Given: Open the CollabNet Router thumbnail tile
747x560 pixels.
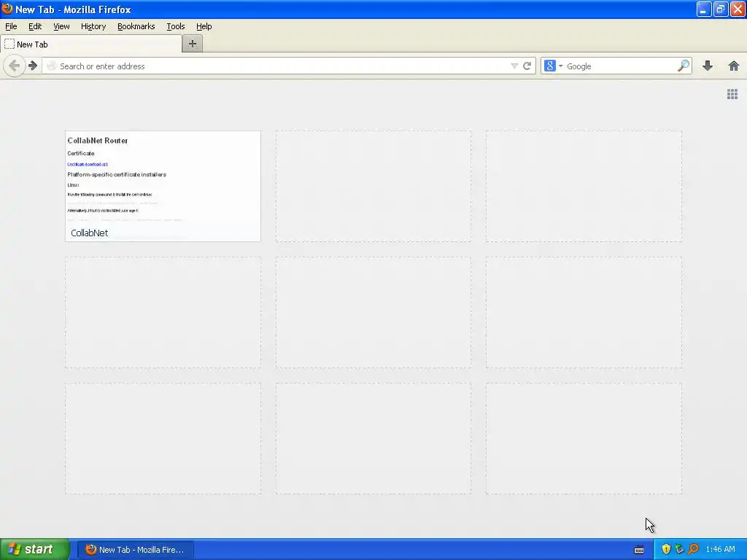Looking at the screenshot, I should click(163, 186).
